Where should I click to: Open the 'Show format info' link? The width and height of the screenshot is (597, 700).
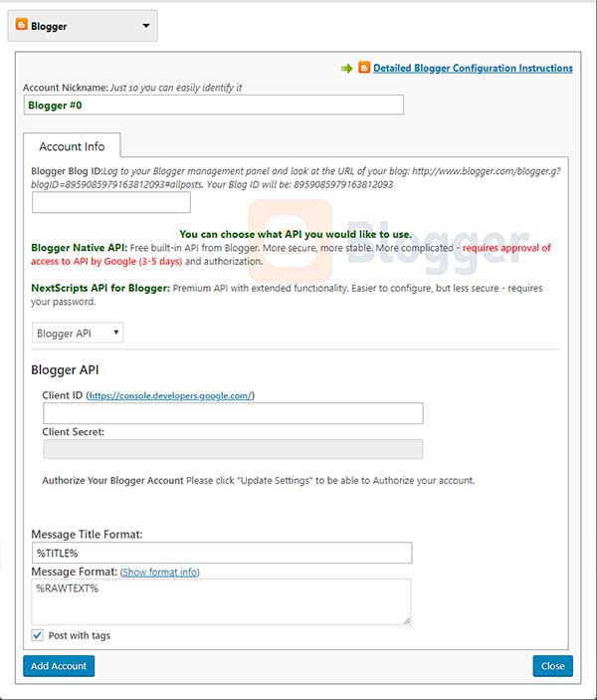160,572
